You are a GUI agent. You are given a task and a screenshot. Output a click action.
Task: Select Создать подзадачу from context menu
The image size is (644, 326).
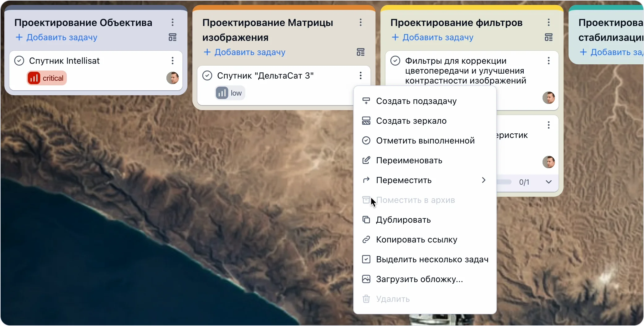tap(416, 101)
